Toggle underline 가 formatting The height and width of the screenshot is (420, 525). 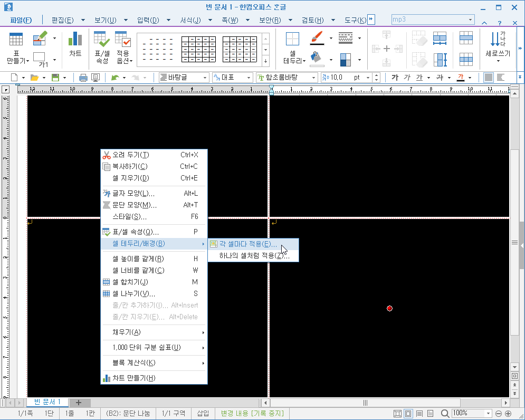pos(419,78)
